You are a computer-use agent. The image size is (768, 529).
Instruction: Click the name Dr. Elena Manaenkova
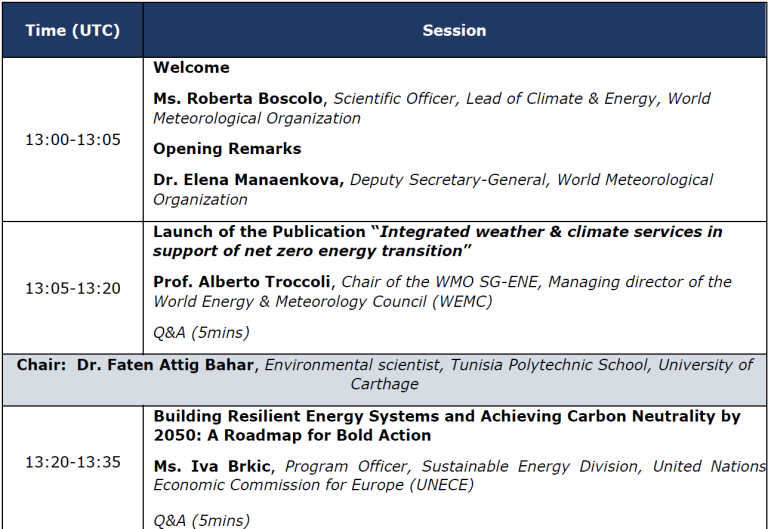pos(247,180)
